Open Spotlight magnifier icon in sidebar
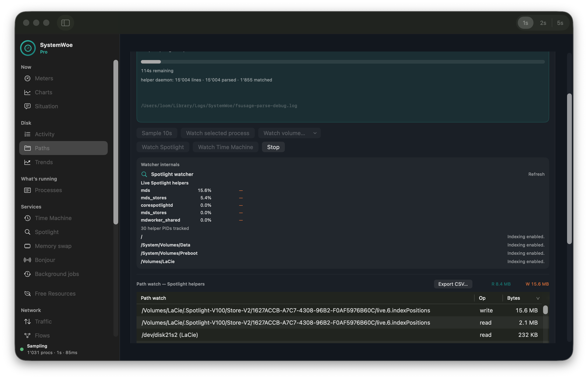The image size is (588, 379). [x=27, y=232]
